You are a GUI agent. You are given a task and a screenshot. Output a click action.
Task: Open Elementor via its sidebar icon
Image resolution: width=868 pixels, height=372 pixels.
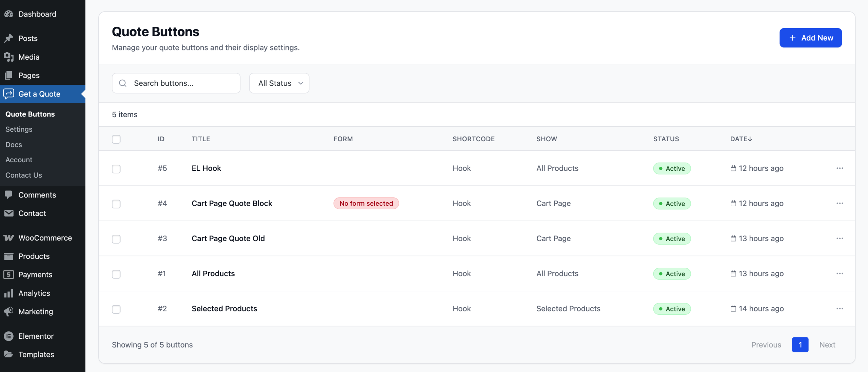point(8,336)
